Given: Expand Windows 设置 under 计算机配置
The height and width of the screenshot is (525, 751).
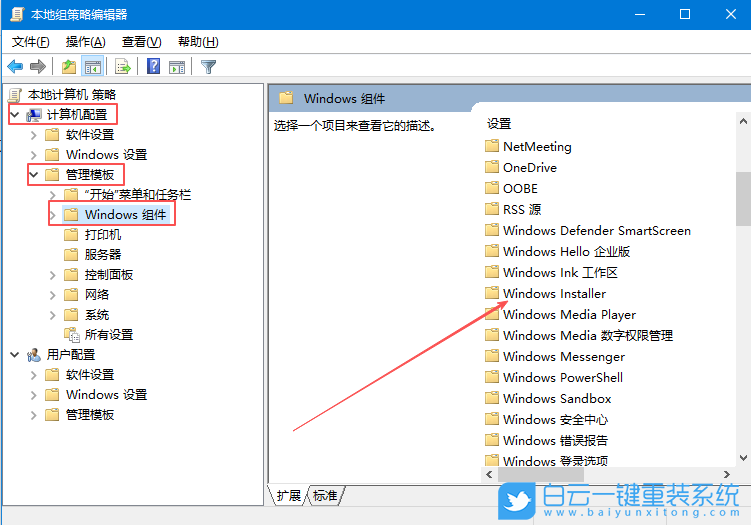Looking at the screenshot, I should click(x=34, y=155).
